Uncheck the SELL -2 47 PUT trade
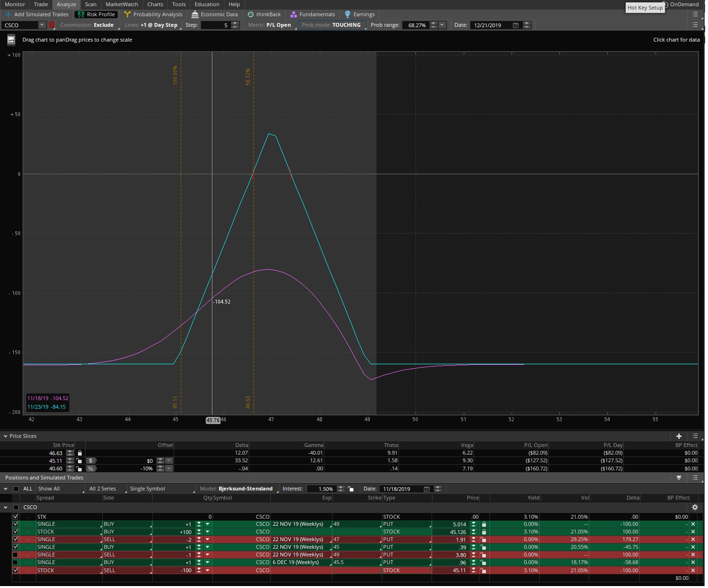 (15, 540)
